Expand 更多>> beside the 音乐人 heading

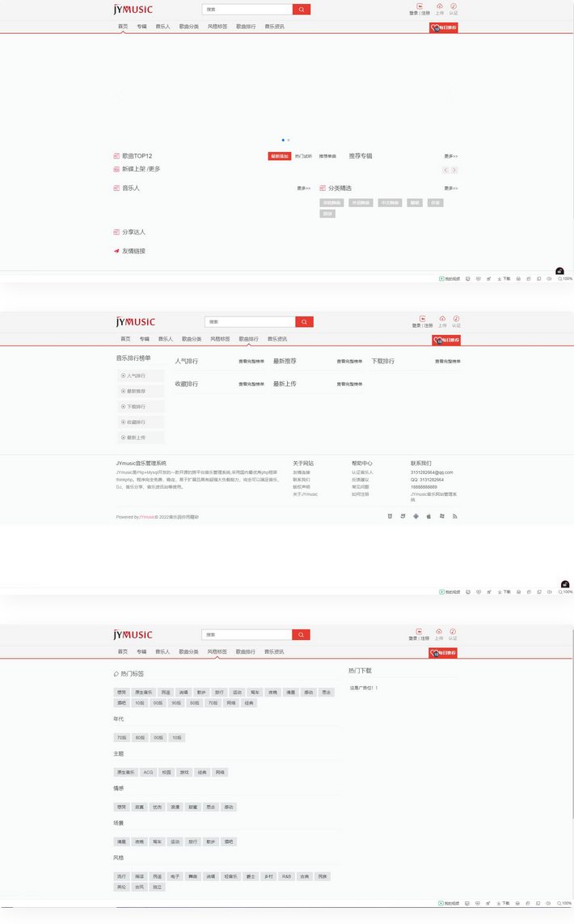tap(303, 189)
